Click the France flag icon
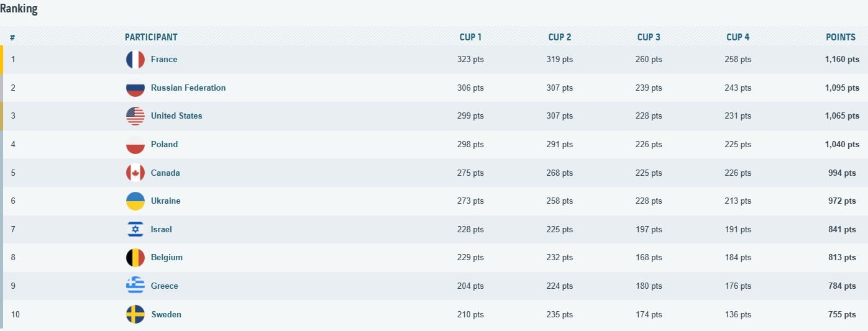Screen dimensions: 868x331 pyautogui.click(x=135, y=60)
